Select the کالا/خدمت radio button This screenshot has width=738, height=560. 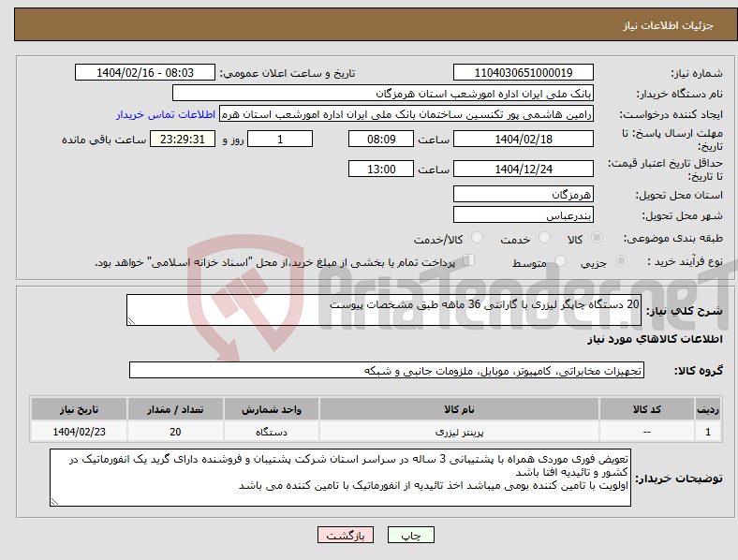tap(478, 238)
